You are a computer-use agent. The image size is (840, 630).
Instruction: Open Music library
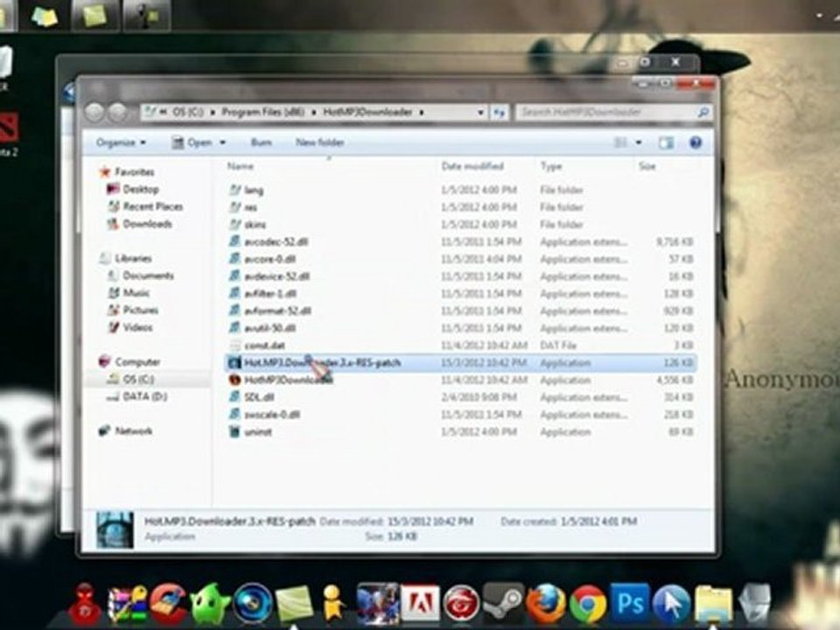(136, 292)
